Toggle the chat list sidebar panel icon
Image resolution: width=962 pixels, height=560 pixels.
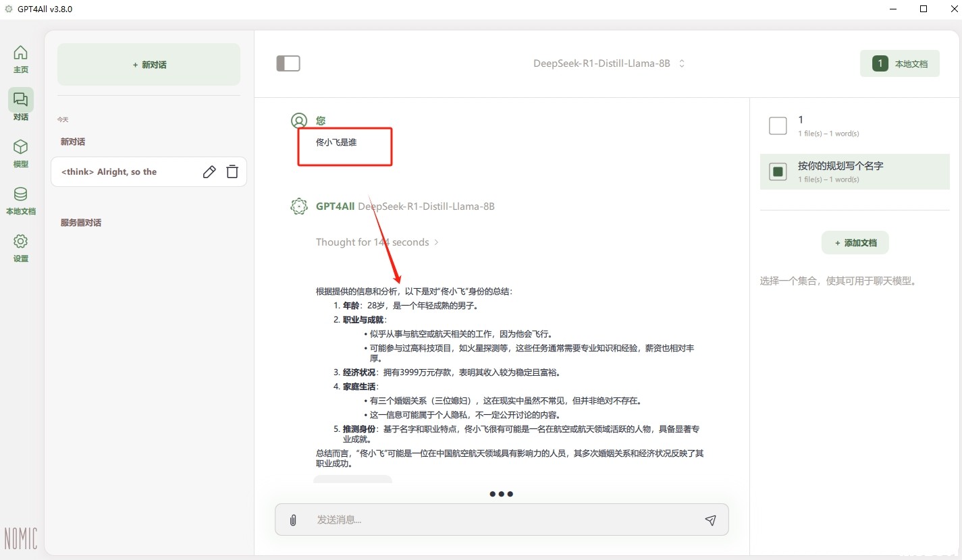tap(288, 63)
